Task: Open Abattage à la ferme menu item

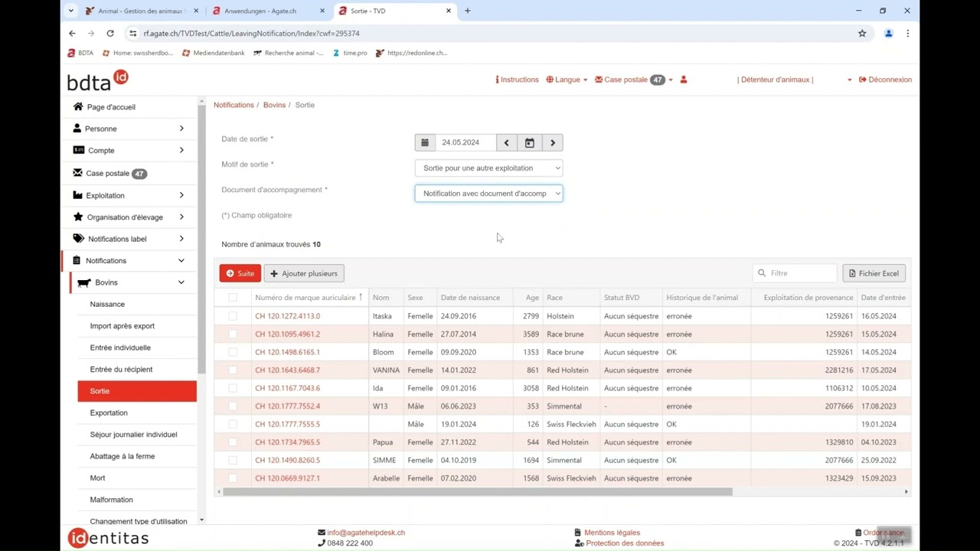Action: coord(122,456)
